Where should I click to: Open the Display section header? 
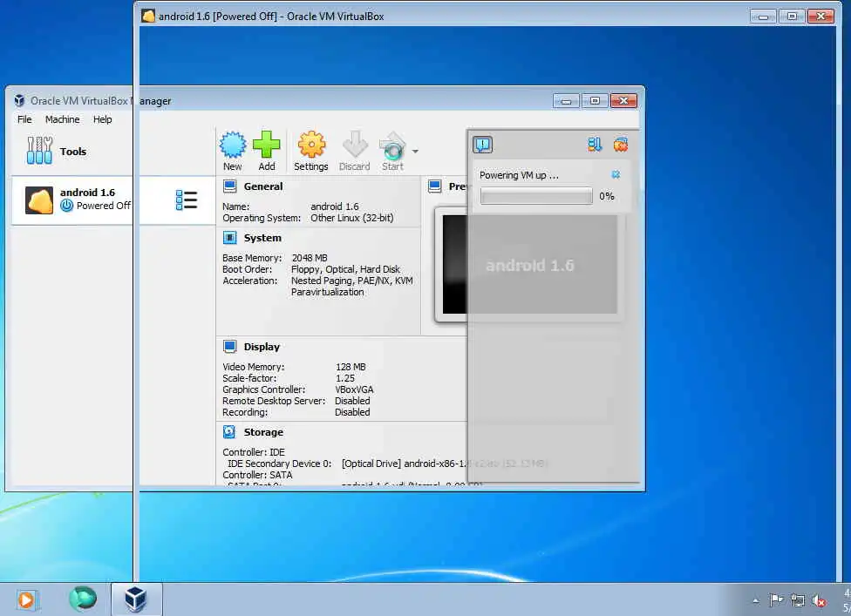tap(262, 347)
